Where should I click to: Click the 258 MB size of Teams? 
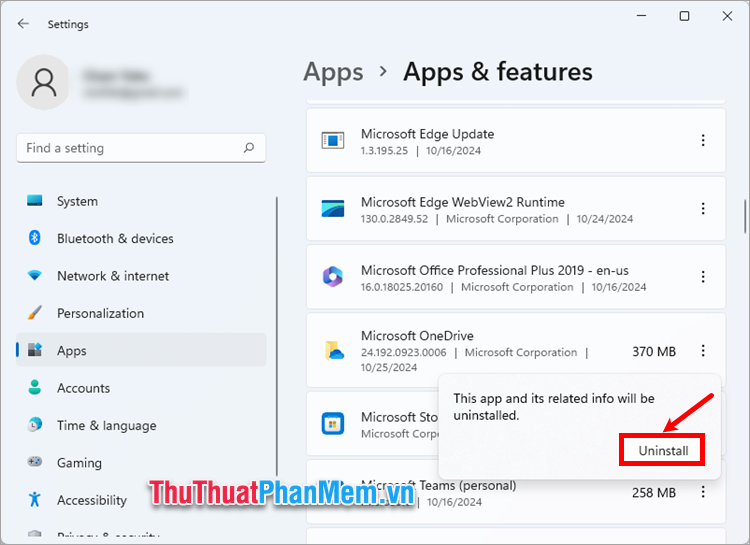654,492
